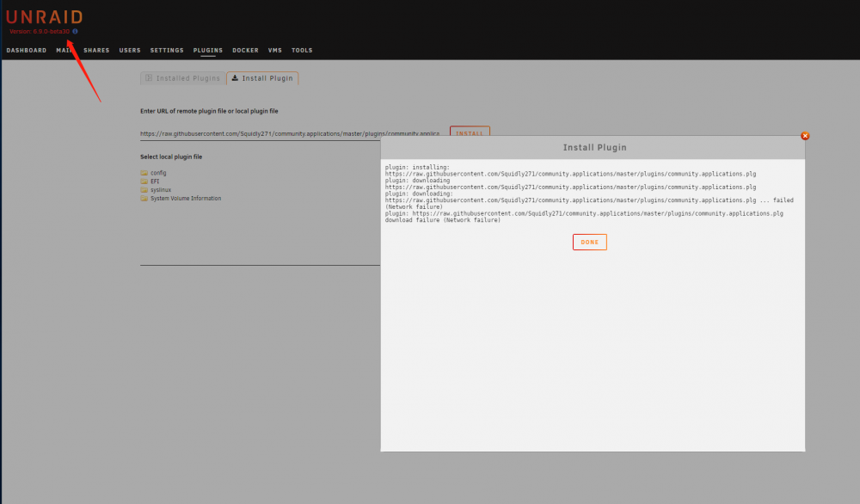860x504 pixels.
Task: Open the VMs menu
Action: click(x=275, y=51)
